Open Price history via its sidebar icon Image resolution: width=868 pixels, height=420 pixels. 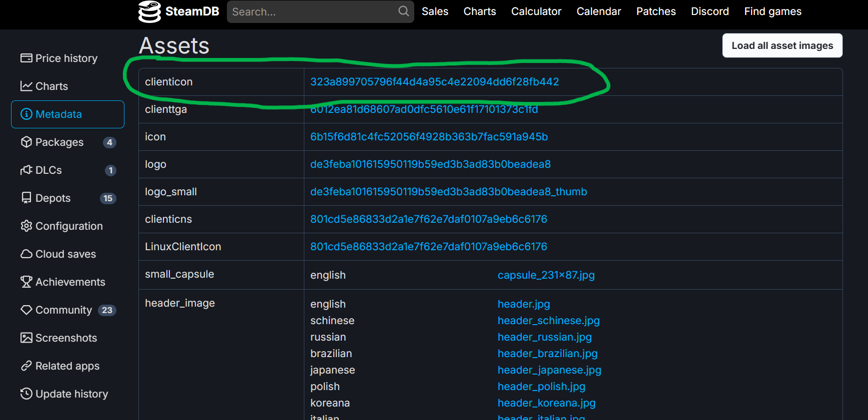[x=26, y=58]
